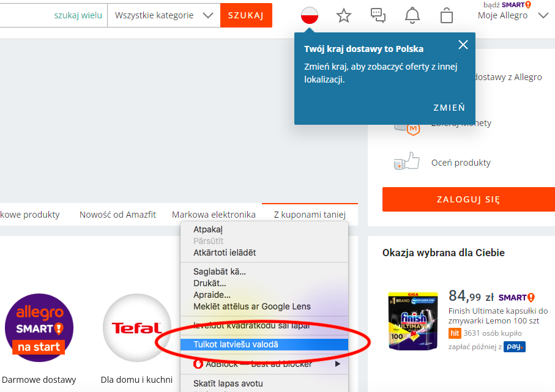
Task: Click the Smart badge beside the price
Action: (x=516, y=298)
